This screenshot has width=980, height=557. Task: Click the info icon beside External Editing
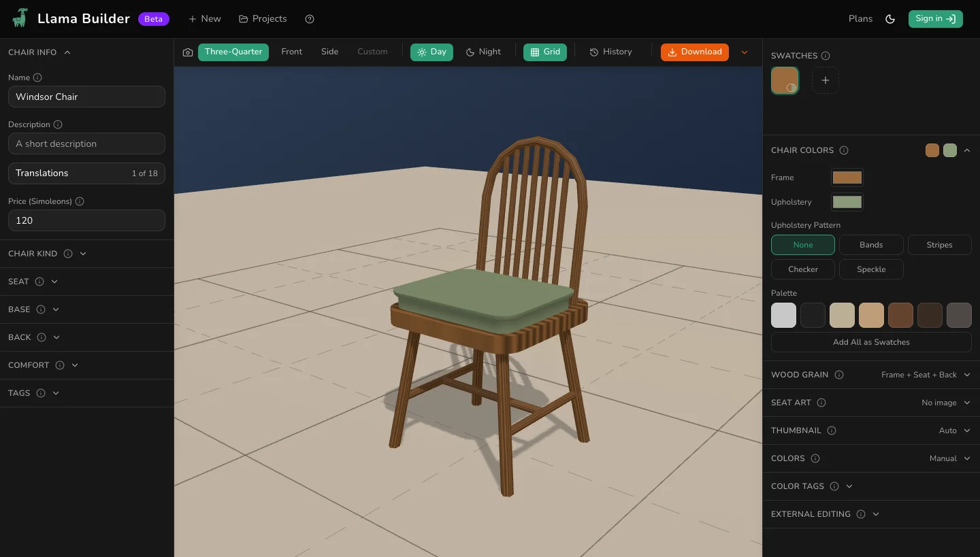click(x=861, y=514)
